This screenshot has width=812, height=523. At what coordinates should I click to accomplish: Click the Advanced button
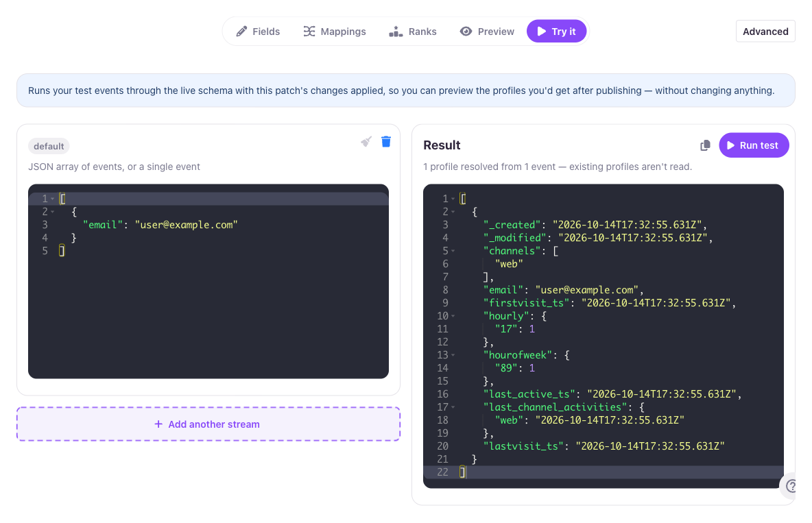[x=765, y=32]
